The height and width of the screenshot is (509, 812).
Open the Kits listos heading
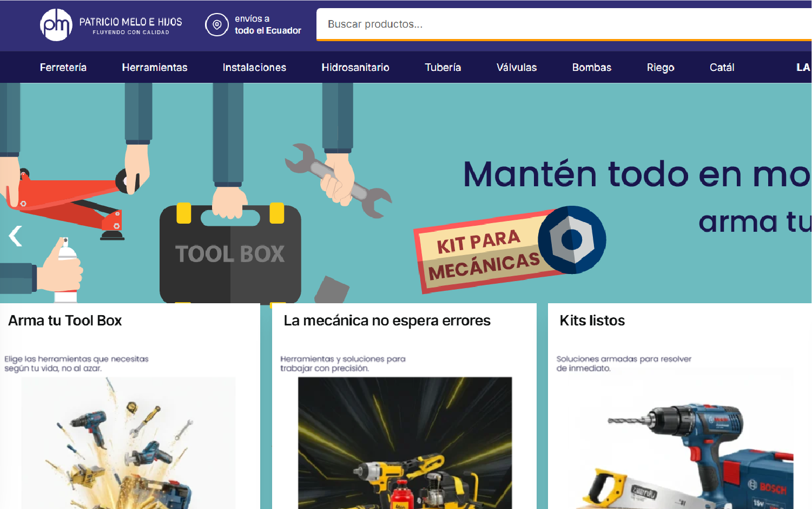(592, 321)
